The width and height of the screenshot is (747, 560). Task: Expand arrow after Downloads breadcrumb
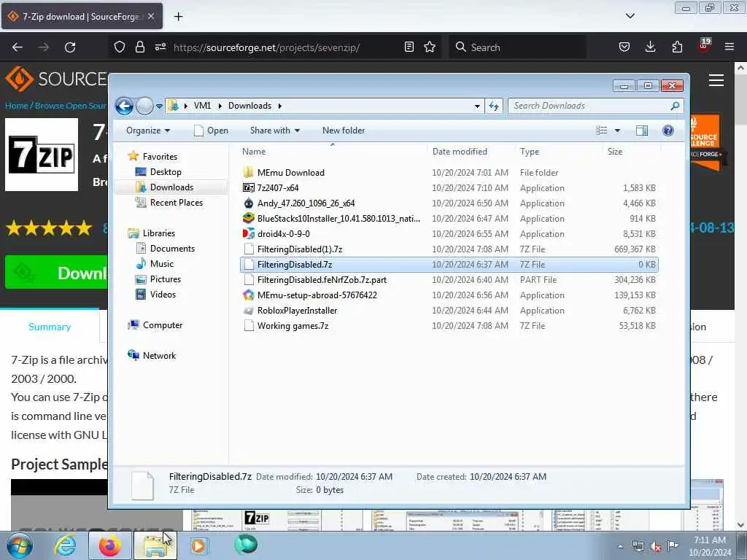(279, 106)
